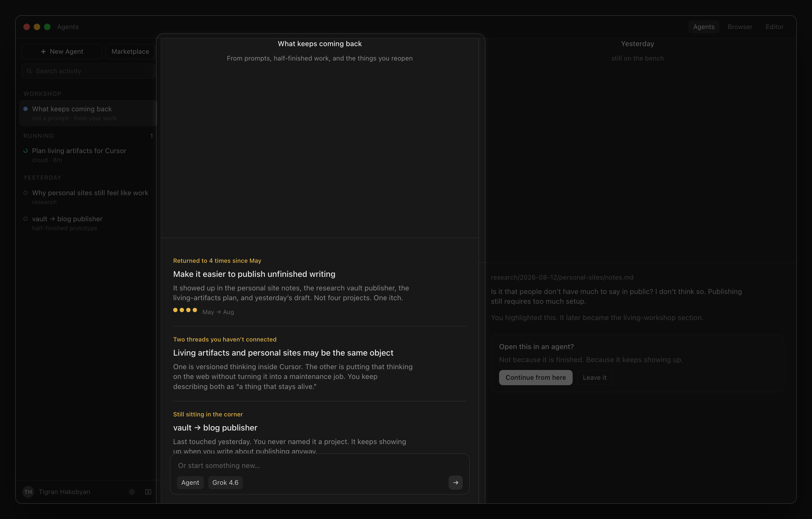The height and width of the screenshot is (519, 812).
Task: Open the personal-sites notes.md file path
Action: 562,277
